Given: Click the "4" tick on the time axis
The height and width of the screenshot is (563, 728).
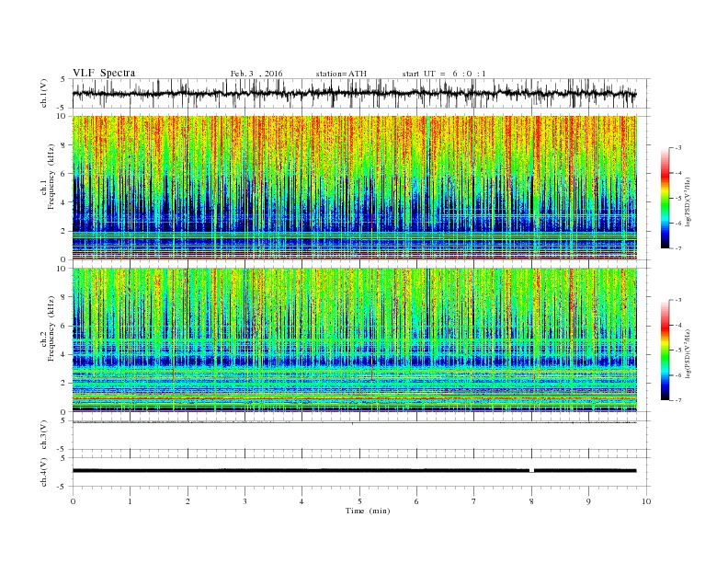Looking at the screenshot, I should tap(302, 501).
